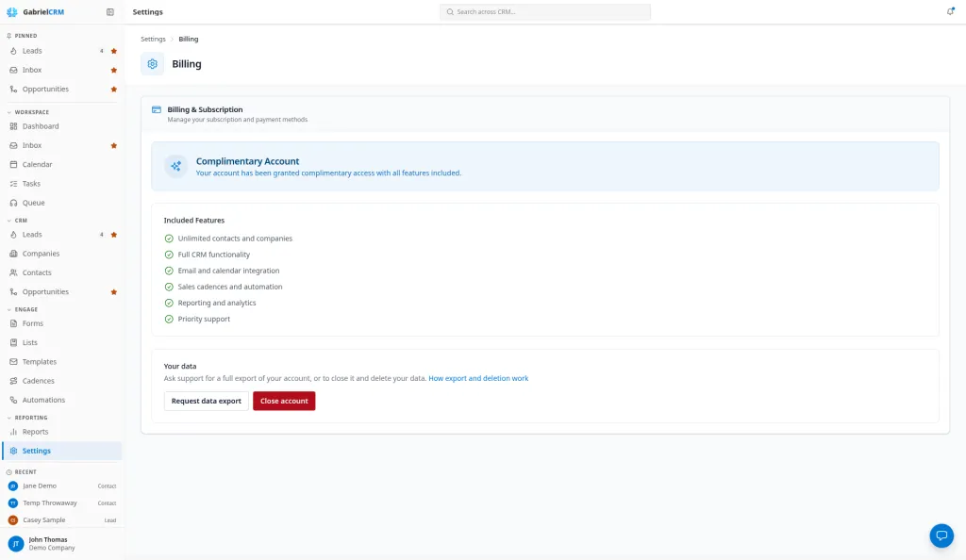Click the Contacts people icon
The width and height of the screenshot is (966, 560).
[13, 272]
